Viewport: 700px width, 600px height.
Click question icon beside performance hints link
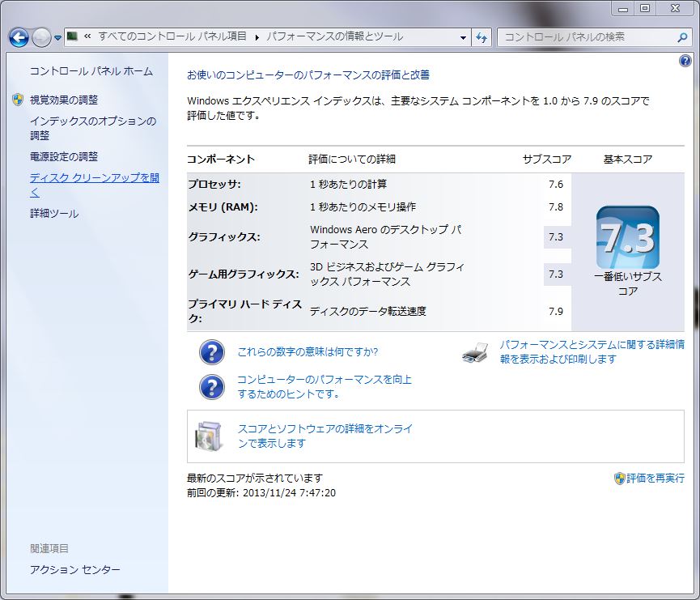(211, 387)
